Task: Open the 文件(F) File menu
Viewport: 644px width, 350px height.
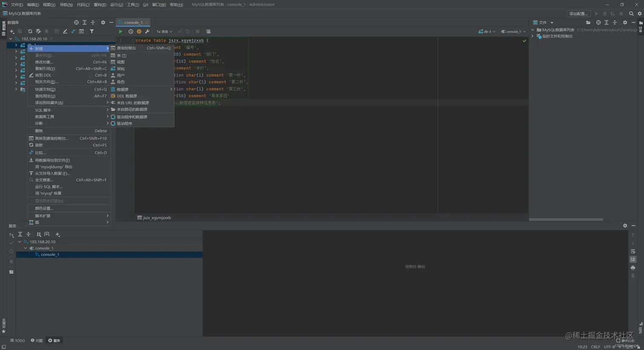Action: point(17,5)
